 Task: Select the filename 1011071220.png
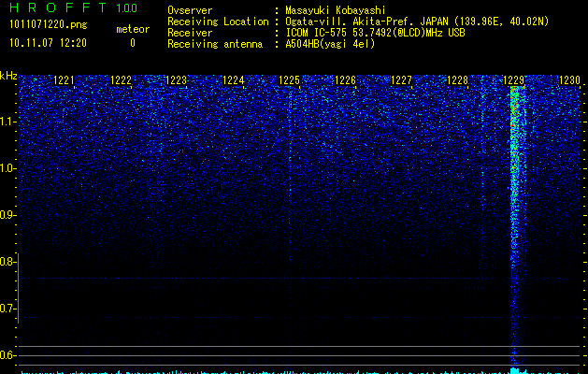pos(49,25)
